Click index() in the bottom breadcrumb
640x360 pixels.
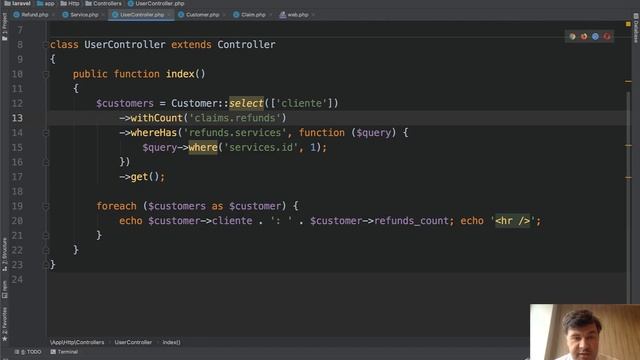171,342
